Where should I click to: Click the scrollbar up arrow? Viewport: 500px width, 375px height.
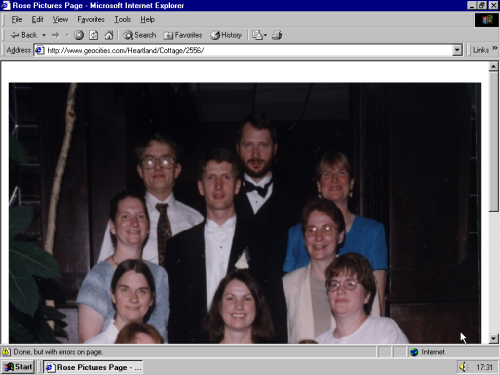tap(493, 66)
